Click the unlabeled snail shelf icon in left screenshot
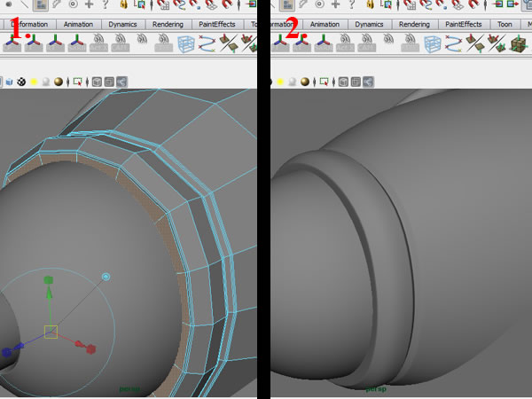Screen dimensions: 532x399 [x=142, y=39]
